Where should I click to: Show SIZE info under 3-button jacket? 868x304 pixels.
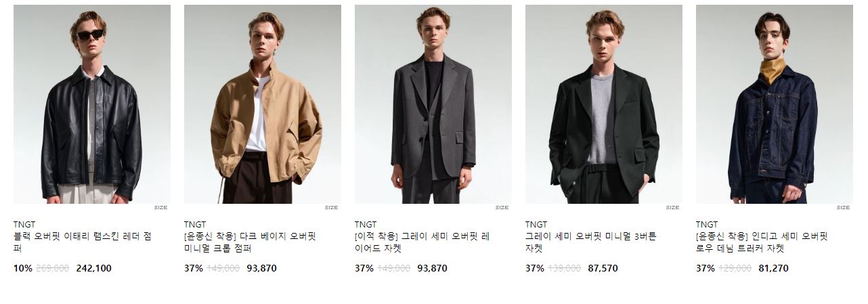point(672,208)
